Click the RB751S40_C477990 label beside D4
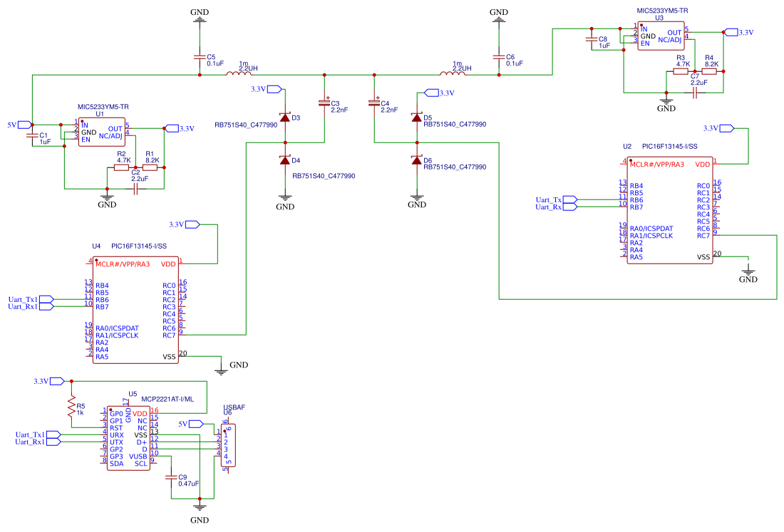This screenshot has height=532, width=784. (324, 176)
